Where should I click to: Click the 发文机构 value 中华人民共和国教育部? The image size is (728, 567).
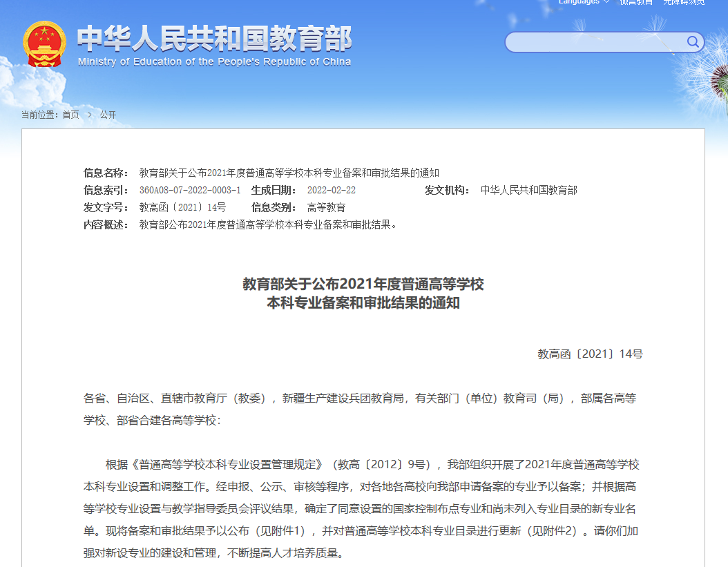tap(528, 190)
